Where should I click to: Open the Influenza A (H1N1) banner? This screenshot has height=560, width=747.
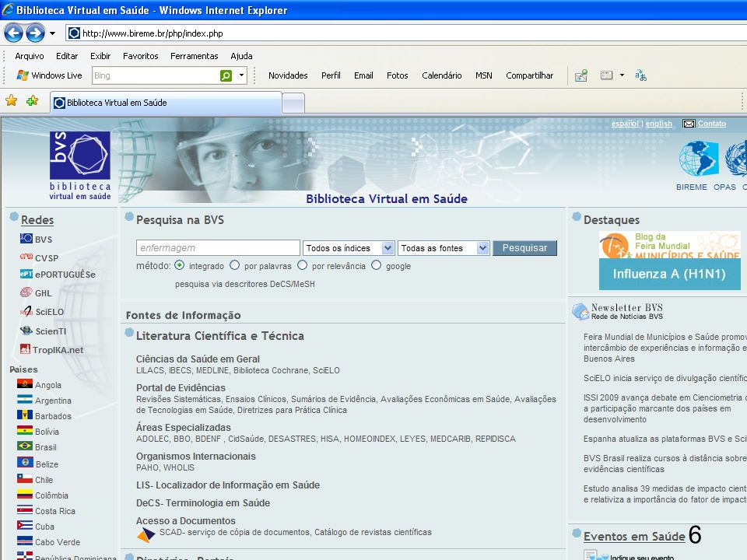pos(669,274)
